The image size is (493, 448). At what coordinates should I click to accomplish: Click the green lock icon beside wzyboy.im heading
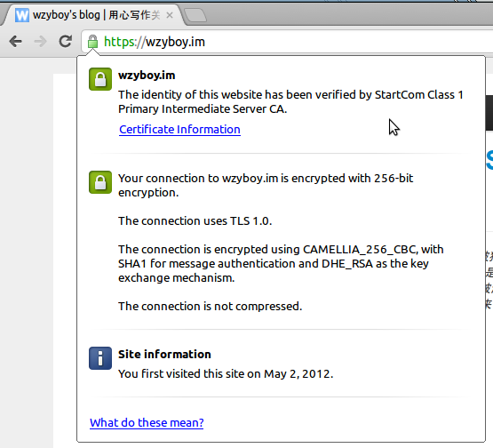click(100, 79)
